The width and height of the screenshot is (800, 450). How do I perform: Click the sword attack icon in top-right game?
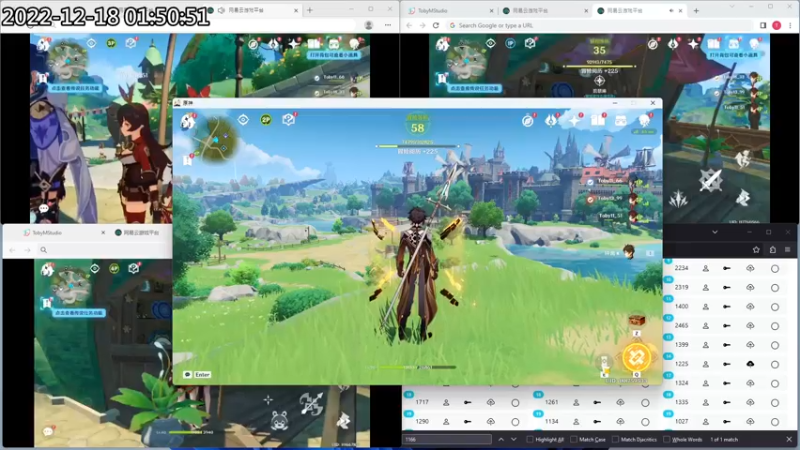(x=711, y=181)
